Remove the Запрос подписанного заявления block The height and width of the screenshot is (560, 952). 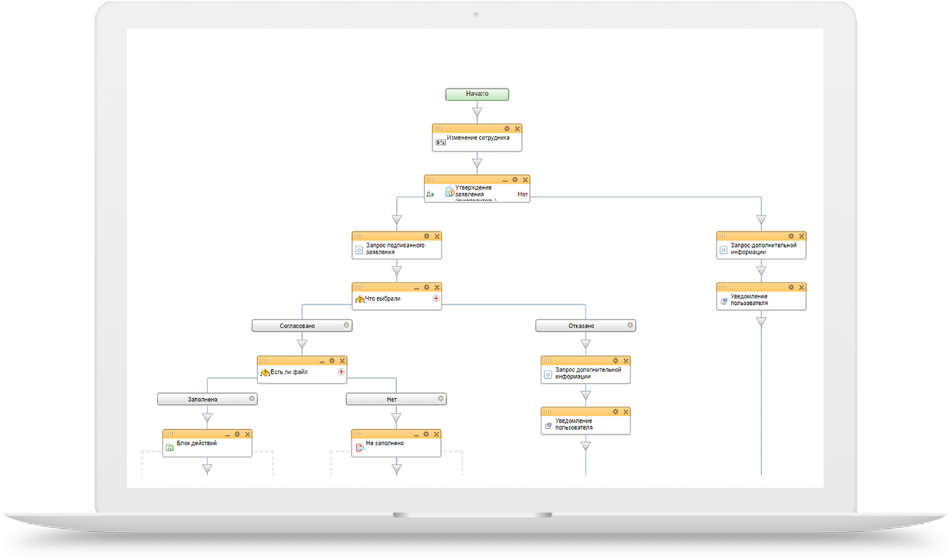pyautogui.click(x=437, y=236)
